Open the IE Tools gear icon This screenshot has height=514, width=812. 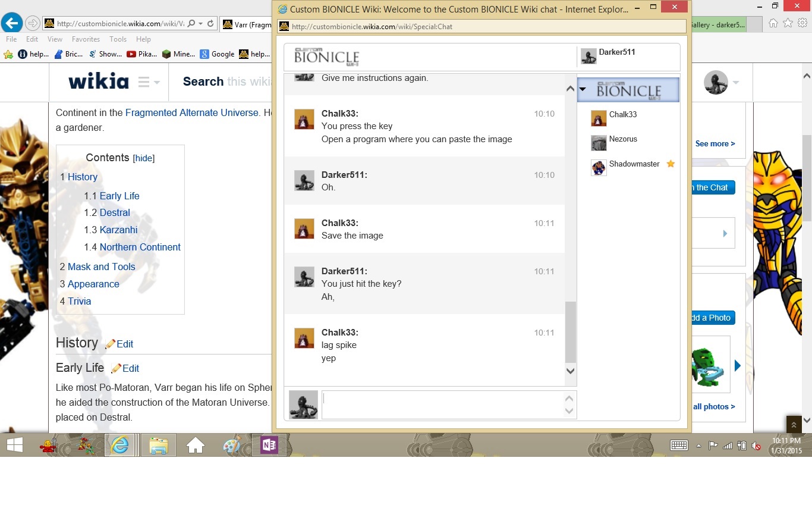(x=802, y=23)
